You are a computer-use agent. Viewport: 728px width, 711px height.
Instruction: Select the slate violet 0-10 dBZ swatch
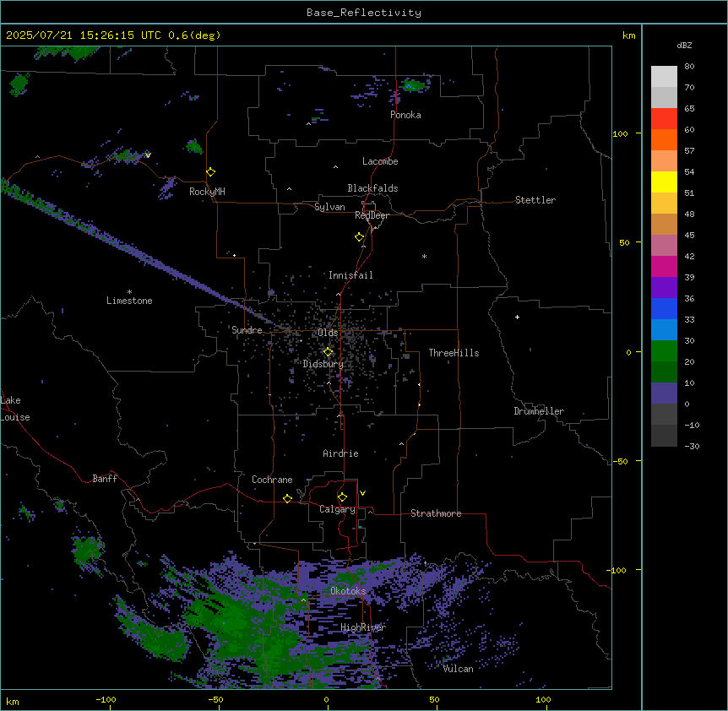664,393
